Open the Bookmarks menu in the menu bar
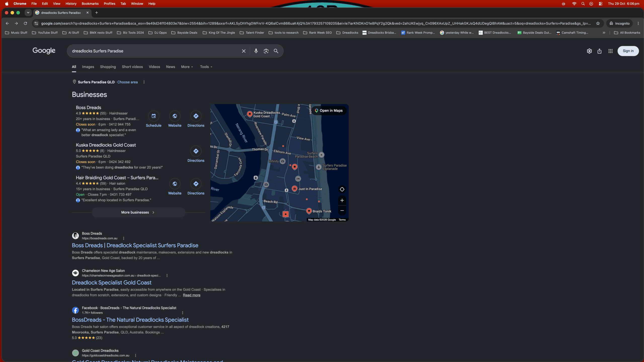 (90, 4)
